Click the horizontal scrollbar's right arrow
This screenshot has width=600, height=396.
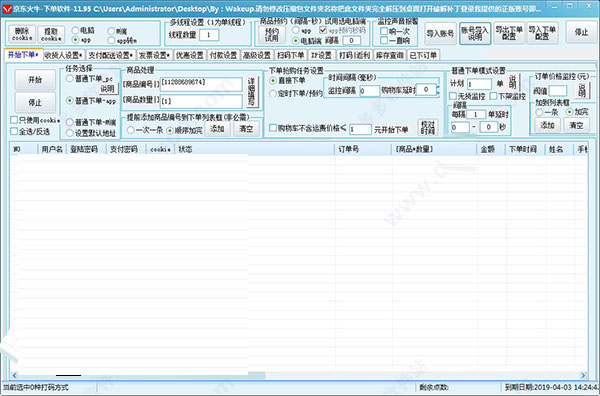click(584, 375)
